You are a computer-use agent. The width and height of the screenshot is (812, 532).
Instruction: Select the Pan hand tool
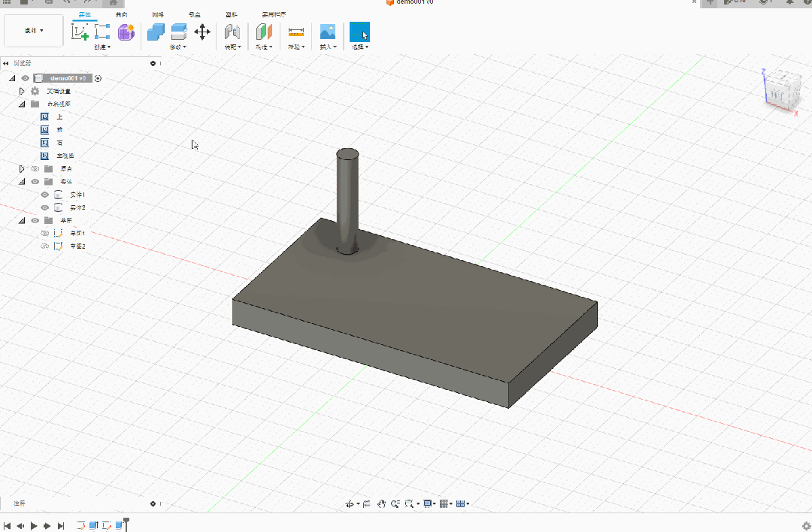pyautogui.click(x=382, y=503)
